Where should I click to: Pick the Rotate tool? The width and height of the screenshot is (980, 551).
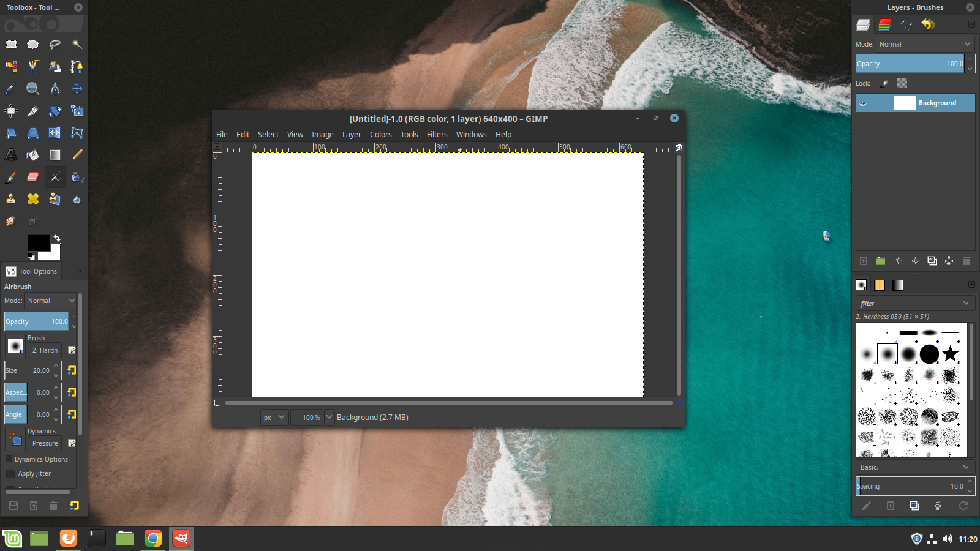click(55, 111)
